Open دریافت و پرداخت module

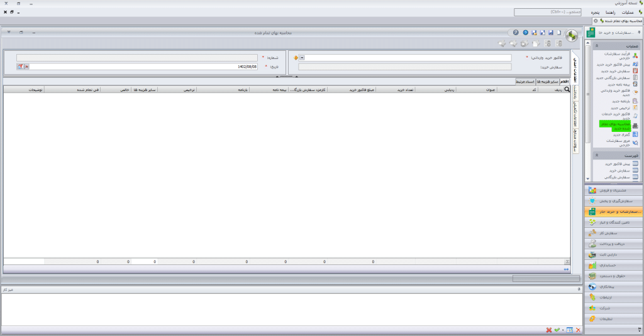614,244
